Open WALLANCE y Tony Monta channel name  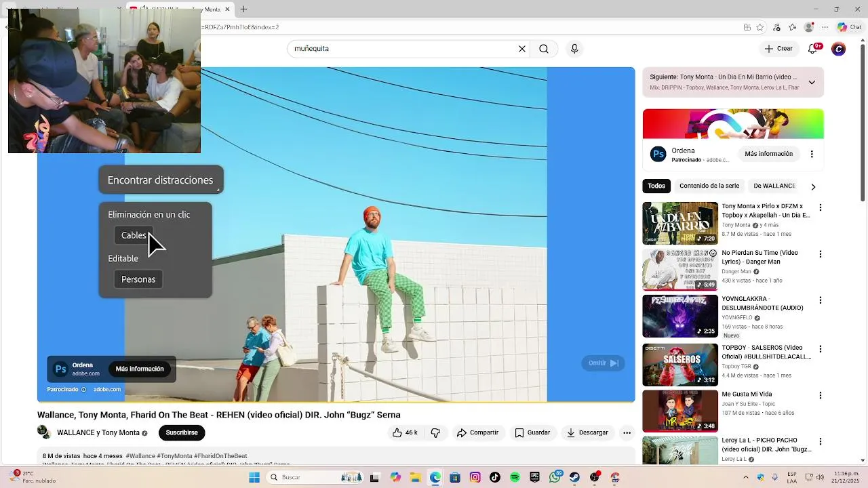(x=98, y=432)
